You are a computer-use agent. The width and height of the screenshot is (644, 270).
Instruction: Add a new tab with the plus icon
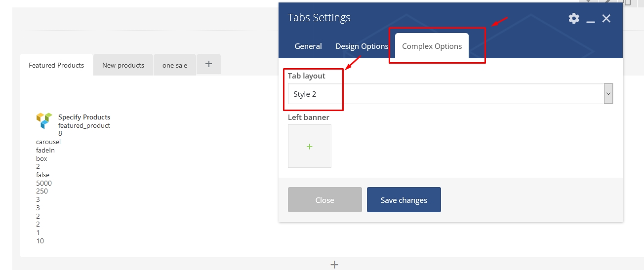click(x=208, y=64)
